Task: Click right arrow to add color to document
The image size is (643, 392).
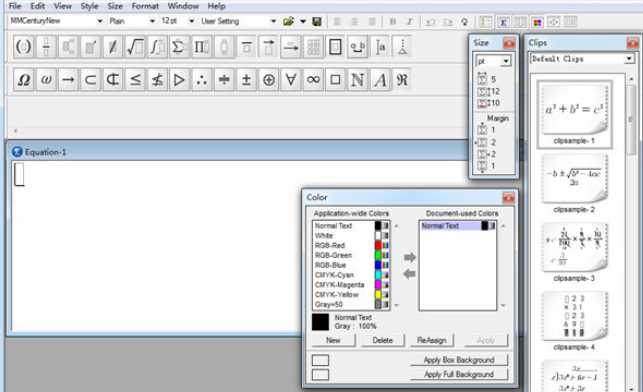Action: point(410,257)
